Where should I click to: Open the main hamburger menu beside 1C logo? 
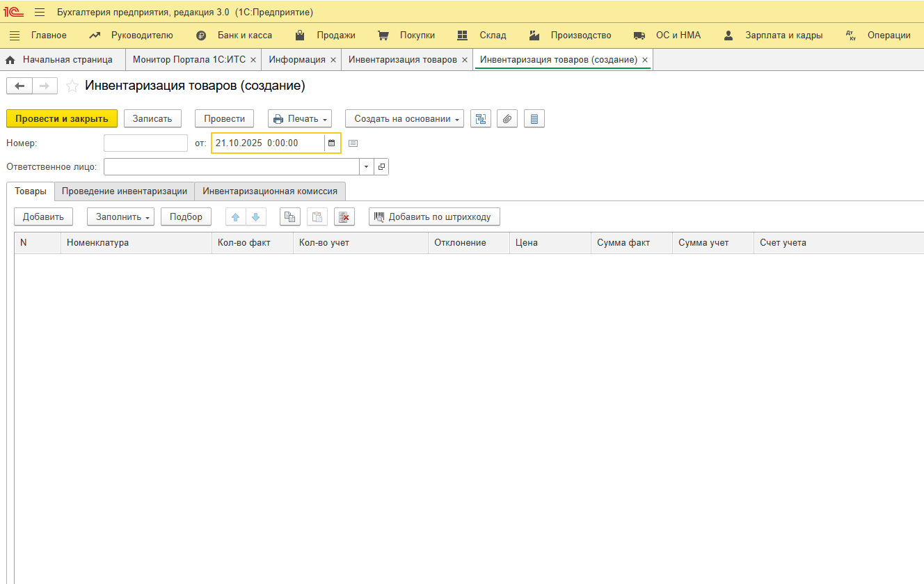pos(40,13)
